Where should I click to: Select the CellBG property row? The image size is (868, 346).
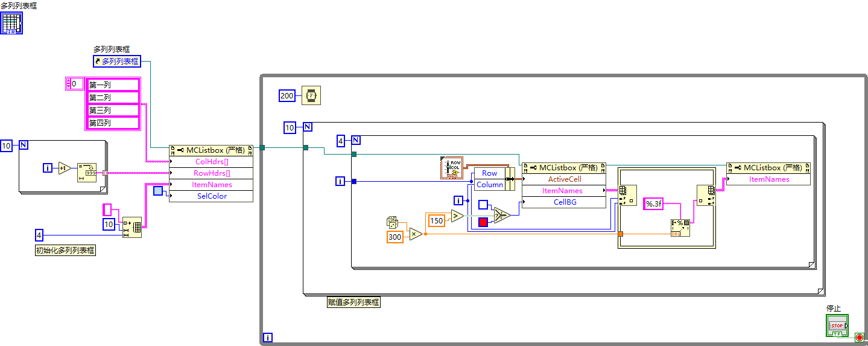pos(564,202)
